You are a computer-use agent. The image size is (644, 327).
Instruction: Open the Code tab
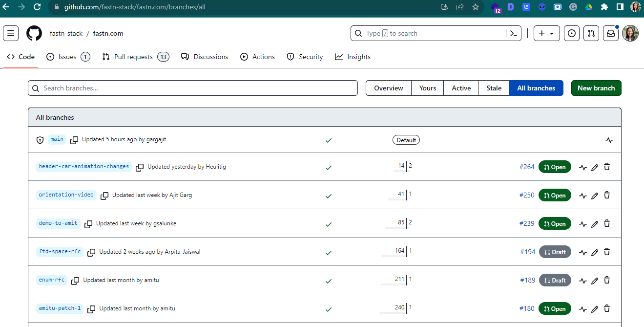coord(21,57)
